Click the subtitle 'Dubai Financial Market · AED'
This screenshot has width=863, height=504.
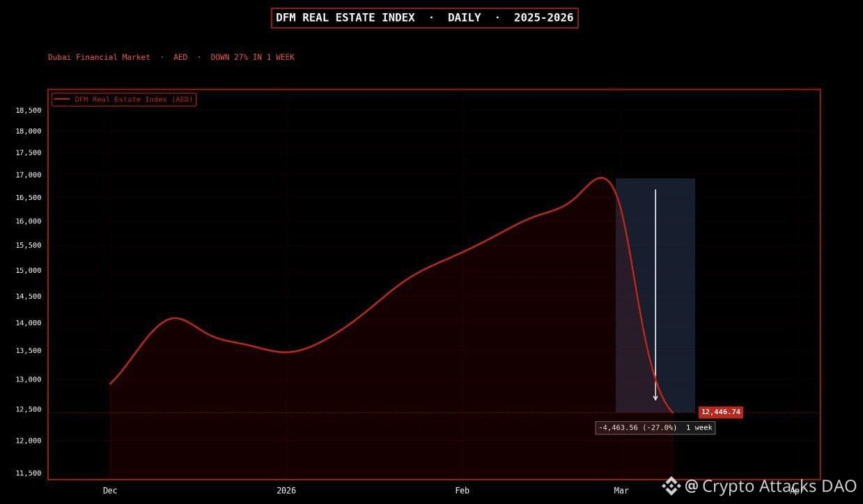pyautogui.click(x=118, y=57)
